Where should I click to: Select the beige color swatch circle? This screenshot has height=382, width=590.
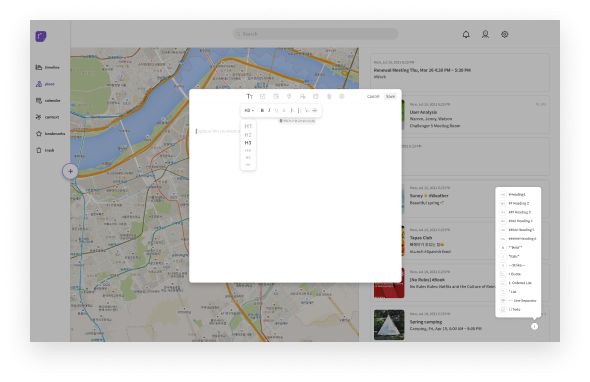pyautogui.click(x=342, y=96)
